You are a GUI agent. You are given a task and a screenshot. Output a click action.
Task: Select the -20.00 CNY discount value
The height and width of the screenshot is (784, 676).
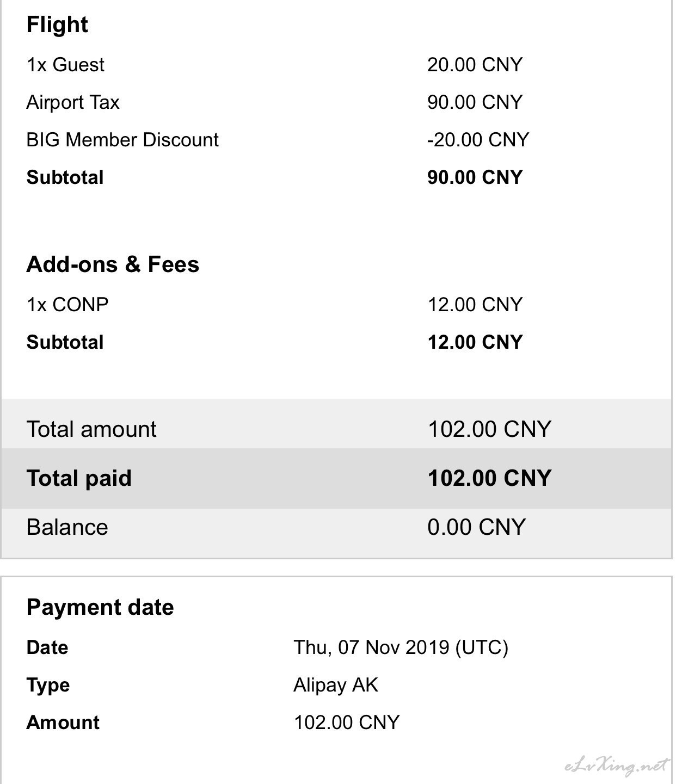coord(478,140)
